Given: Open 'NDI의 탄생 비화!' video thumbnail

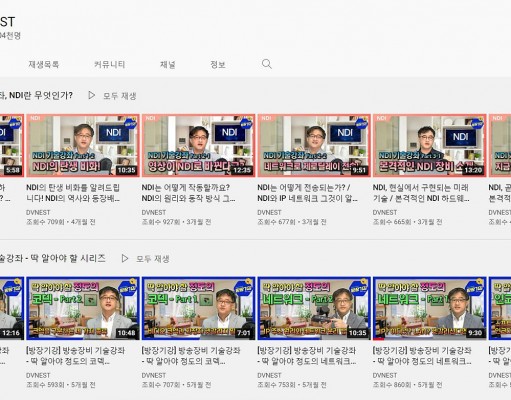Looking at the screenshot, I should 83,145.
